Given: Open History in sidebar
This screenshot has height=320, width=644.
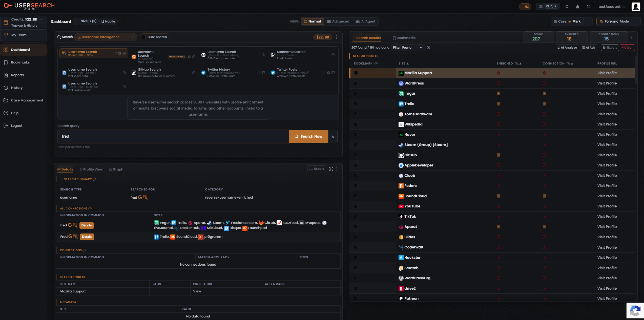Looking at the screenshot, I should pyautogui.click(x=24, y=88).
